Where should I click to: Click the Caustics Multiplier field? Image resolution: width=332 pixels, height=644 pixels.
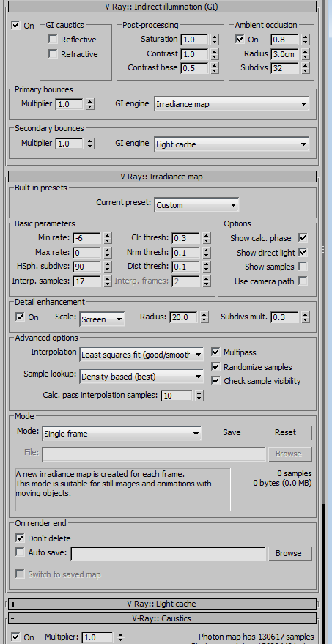pyautogui.click(x=97, y=637)
